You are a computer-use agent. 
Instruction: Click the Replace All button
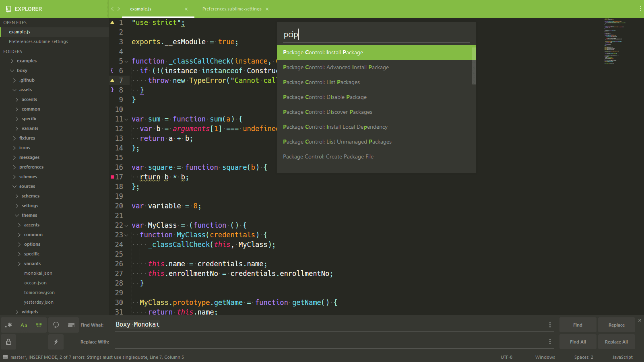pyautogui.click(x=616, y=342)
